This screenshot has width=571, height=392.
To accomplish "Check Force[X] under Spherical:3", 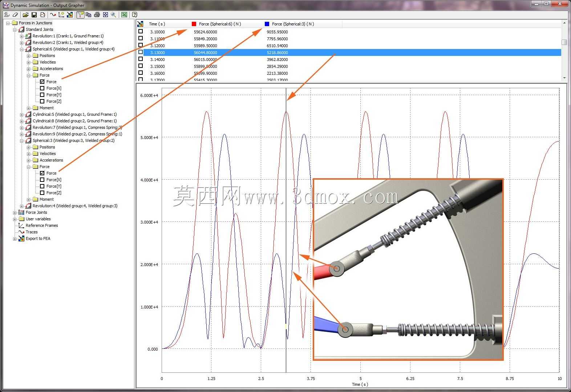I will 42,180.
